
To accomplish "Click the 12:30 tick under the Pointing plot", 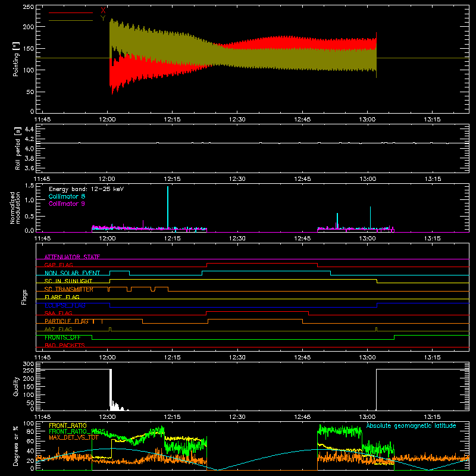I will click(x=237, y=120).
